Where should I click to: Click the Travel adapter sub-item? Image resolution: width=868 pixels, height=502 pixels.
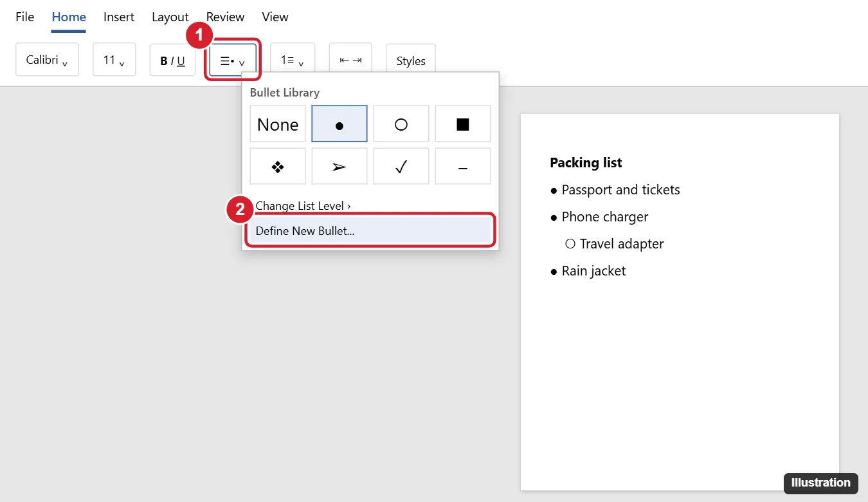pos(614,244)
